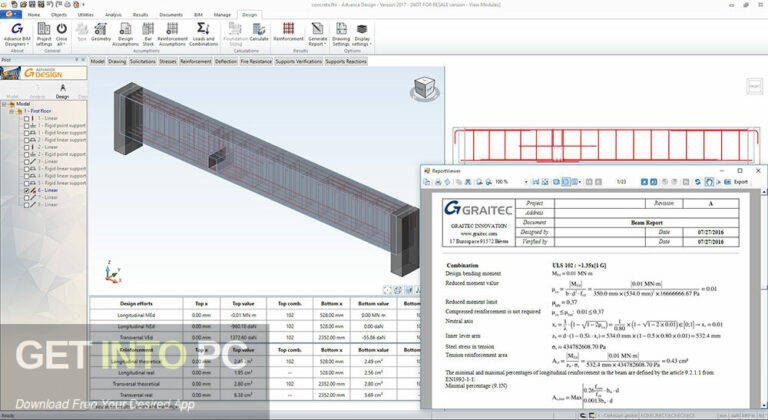Open the Drawing view tab
Screen dimensions: 768x420
point(117,62)
